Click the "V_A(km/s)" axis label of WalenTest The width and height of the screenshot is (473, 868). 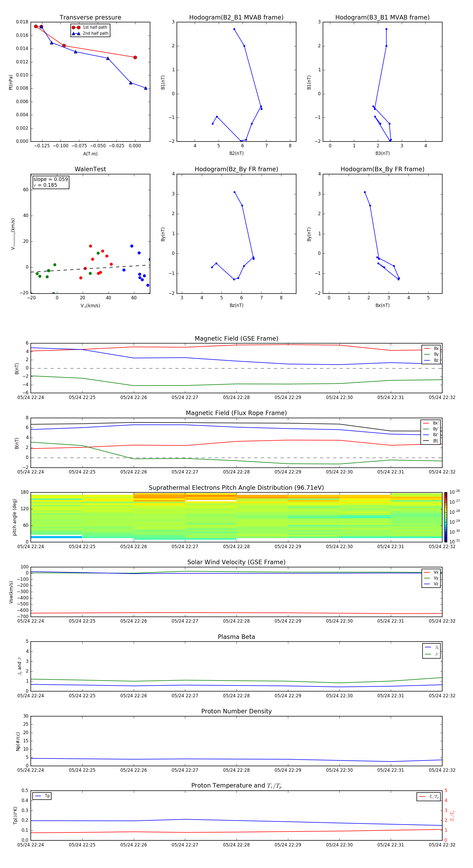[90, 306]
